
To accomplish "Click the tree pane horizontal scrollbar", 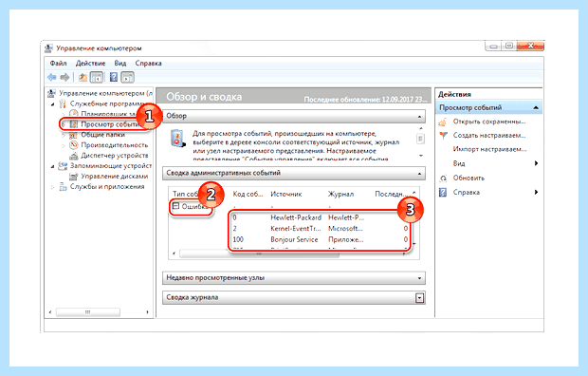I will pos(88,312).
